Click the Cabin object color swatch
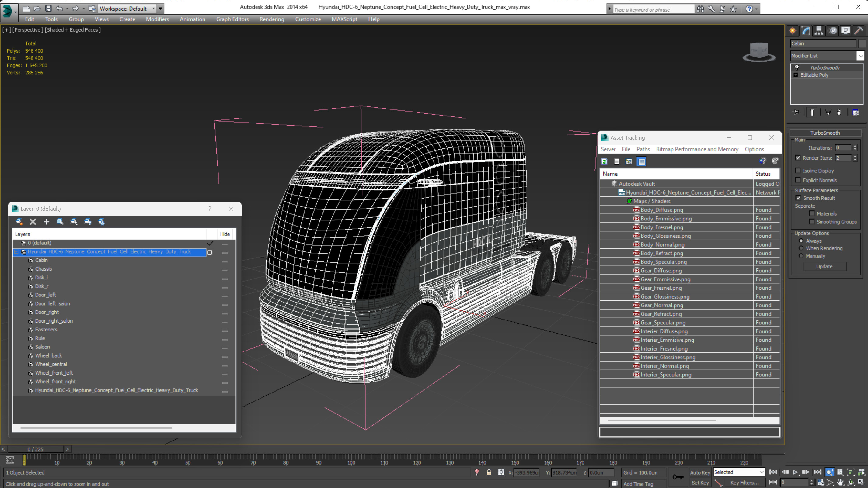The image size is (868, 488). [x=862, y=43]
